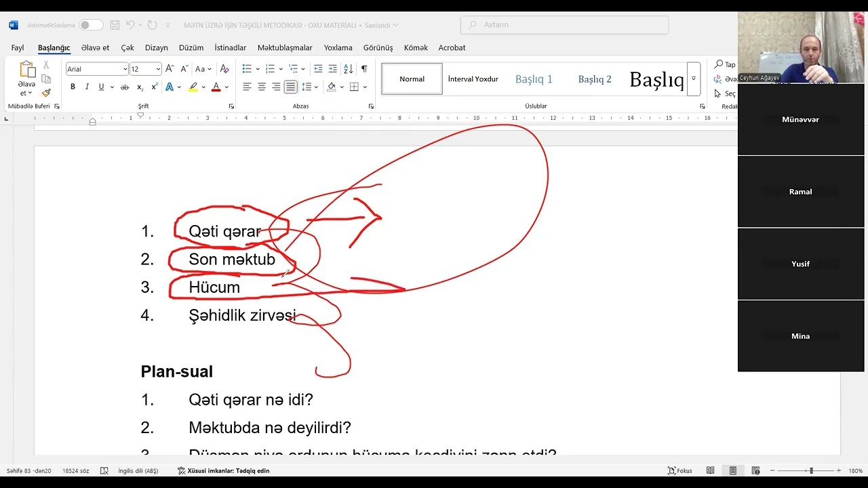Increase paragraph indent

pos(332,68)
